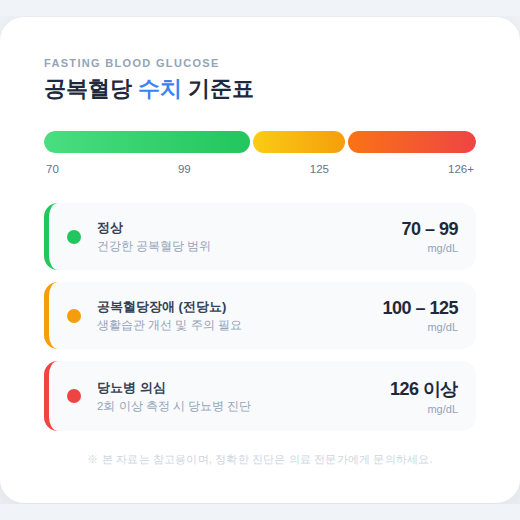Screen dimensions: 520x520
Task: Click the 생활습관 개선 및 주의 필요 description
Action: [x=169, y=325]
